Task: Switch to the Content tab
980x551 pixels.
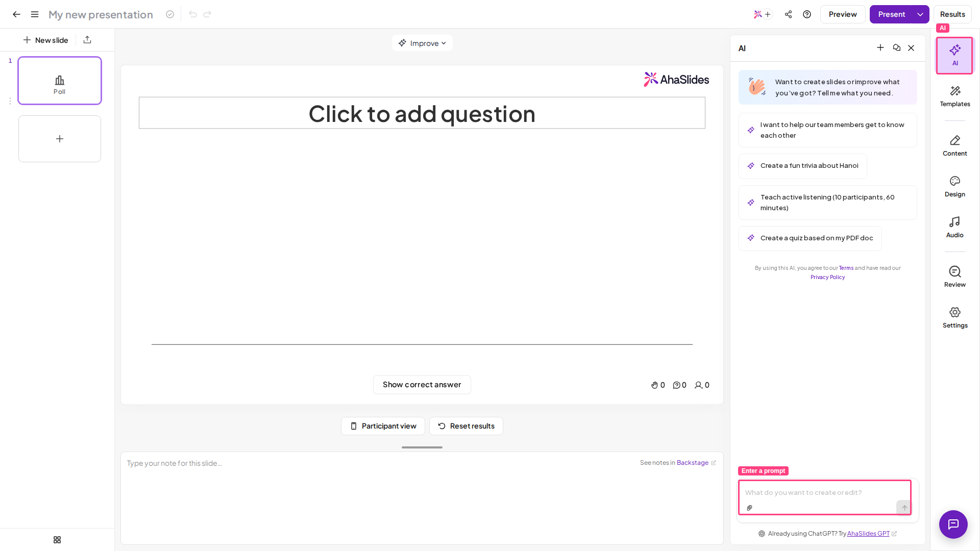Action: [955, 146]
